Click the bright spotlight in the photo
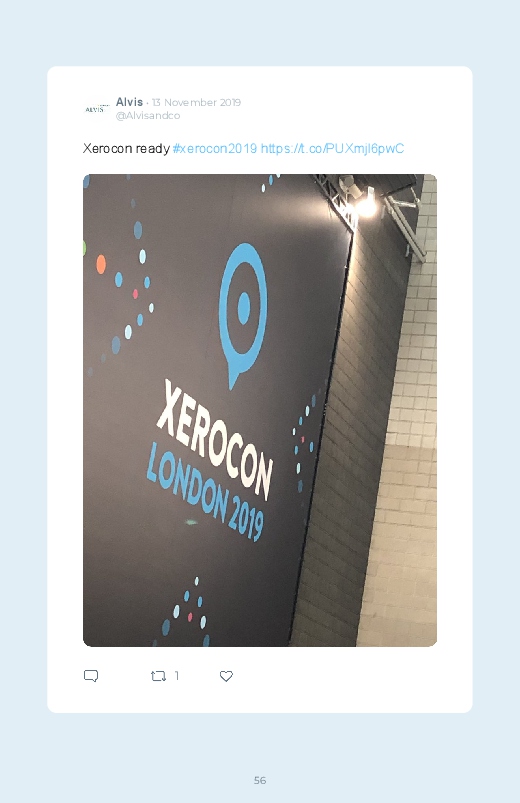This screenshot has width=520, height=803. pos(366,206)
